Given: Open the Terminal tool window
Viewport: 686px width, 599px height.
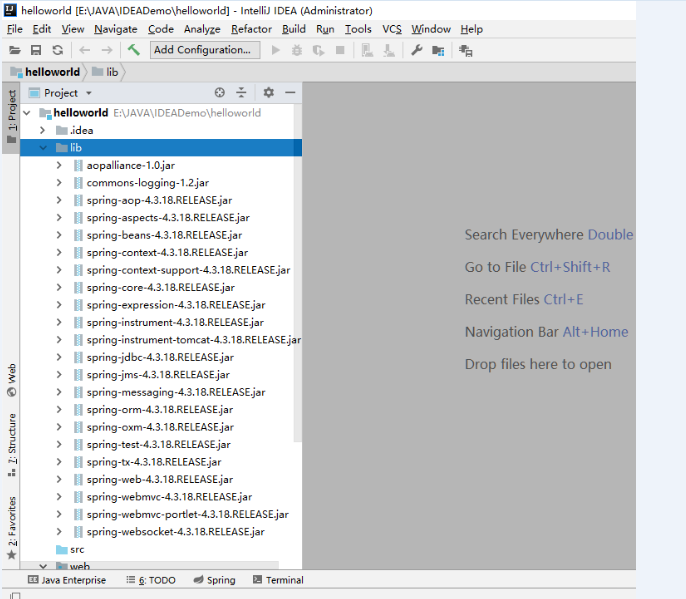Looking at the screenshot, I should (x=278, y=580).
